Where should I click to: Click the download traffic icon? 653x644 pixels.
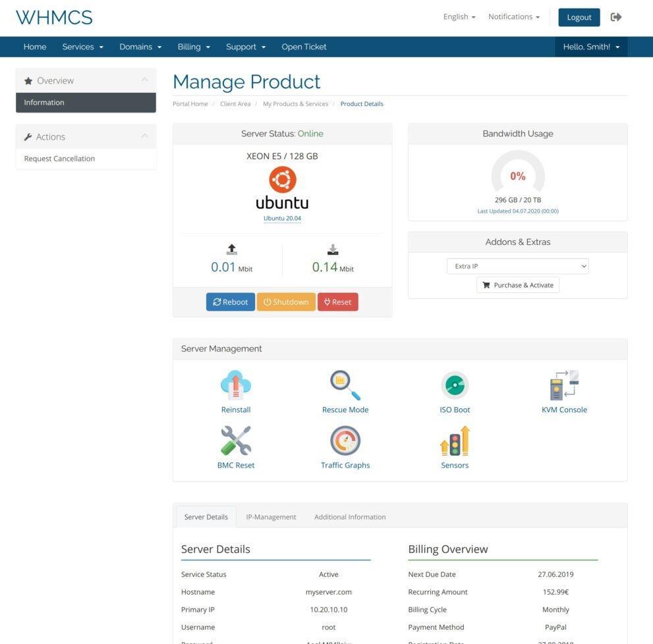tap(333, 250)
